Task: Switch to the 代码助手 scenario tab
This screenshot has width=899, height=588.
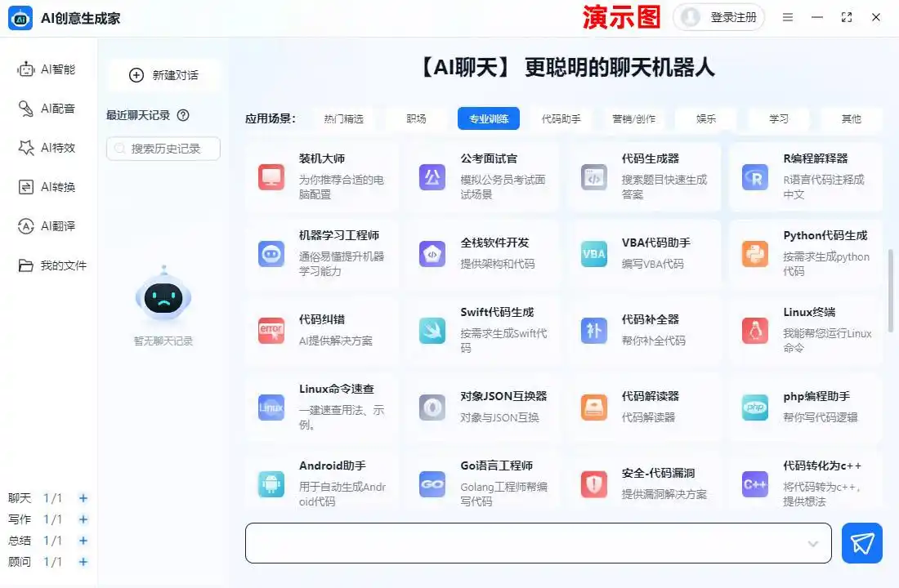Action: point(561,118)
